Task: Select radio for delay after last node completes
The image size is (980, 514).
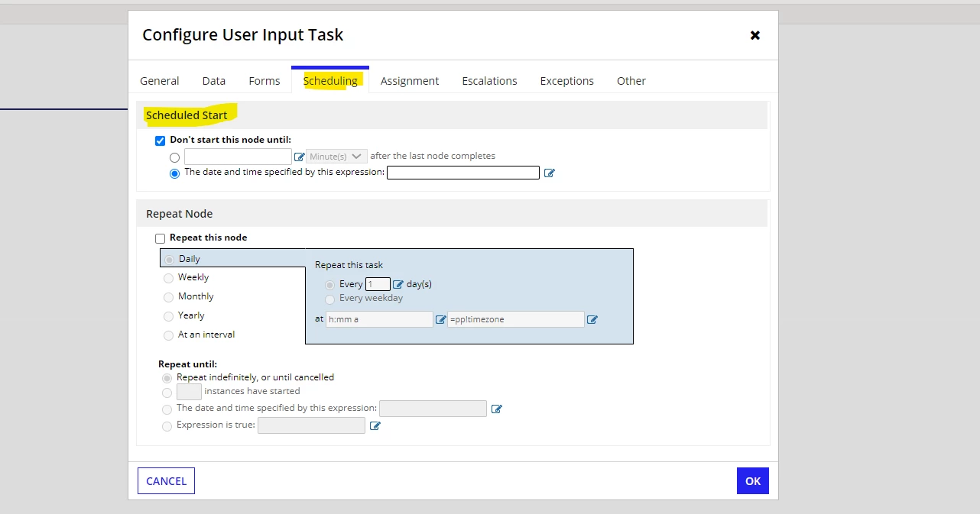Action: tap(175, 157)
